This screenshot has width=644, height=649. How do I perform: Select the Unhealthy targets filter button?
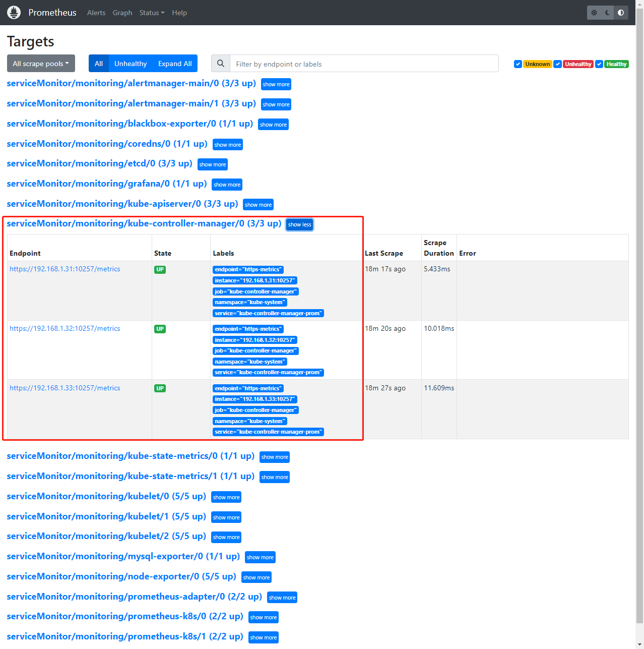131,64
